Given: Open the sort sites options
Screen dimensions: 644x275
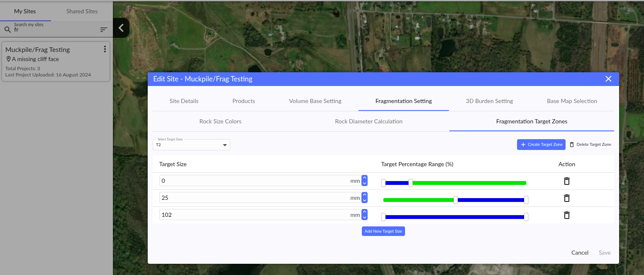Looking at the screenshot, I should click(x=104, y=30).
